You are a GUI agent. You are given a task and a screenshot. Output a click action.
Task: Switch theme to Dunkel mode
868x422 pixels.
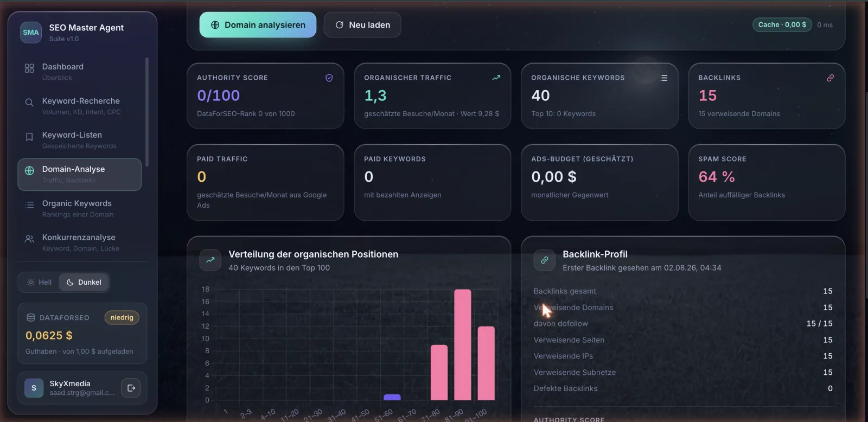point(84,282)
